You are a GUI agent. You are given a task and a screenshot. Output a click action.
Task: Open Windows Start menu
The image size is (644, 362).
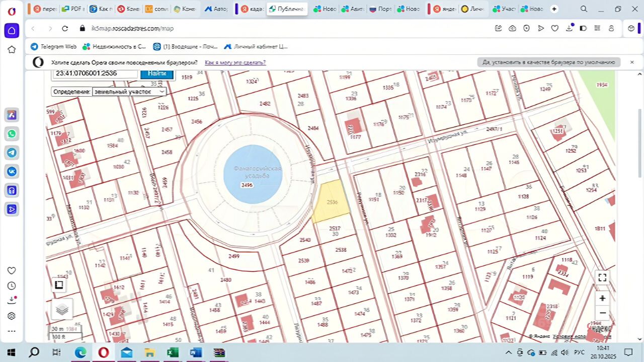pos(11,352)
